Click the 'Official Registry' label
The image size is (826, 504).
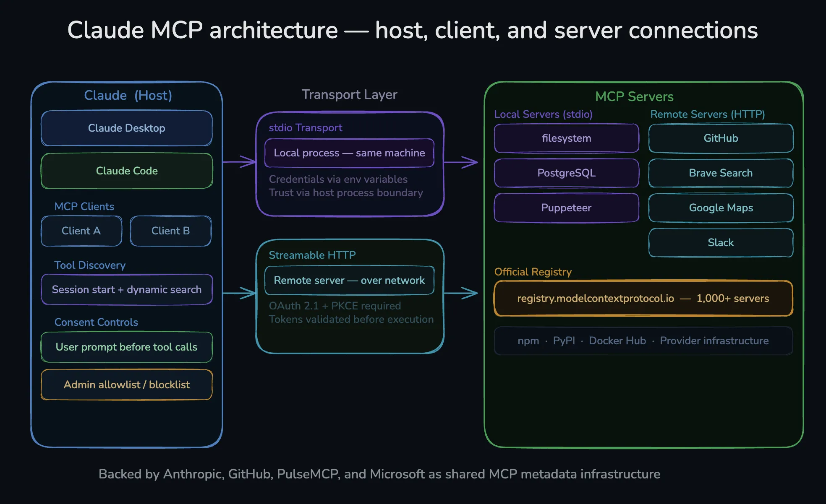[533, 272]
